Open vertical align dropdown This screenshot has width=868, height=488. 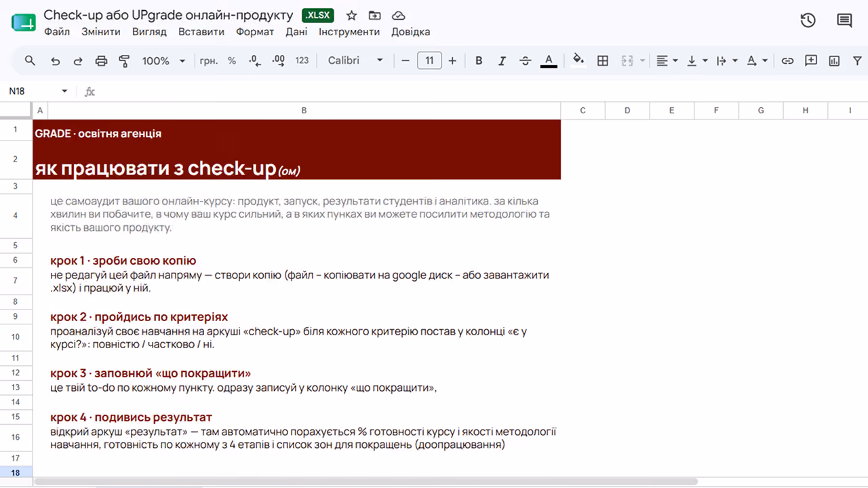[697, 60]
